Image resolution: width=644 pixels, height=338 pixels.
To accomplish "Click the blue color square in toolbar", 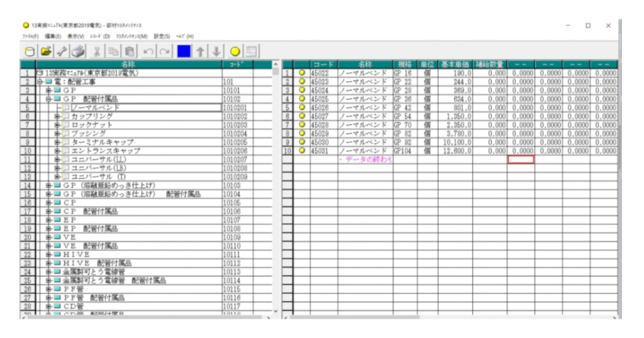I will pyautogui.click(x=184, y=51).
